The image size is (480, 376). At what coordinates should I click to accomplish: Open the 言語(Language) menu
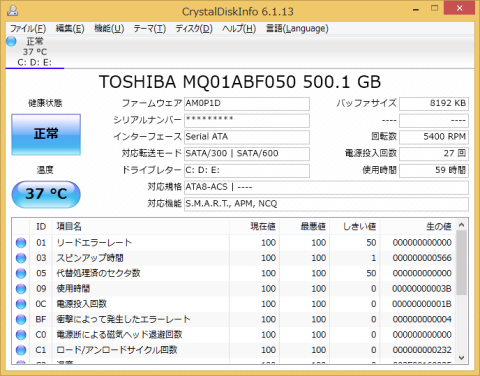[x=297, y=29]
